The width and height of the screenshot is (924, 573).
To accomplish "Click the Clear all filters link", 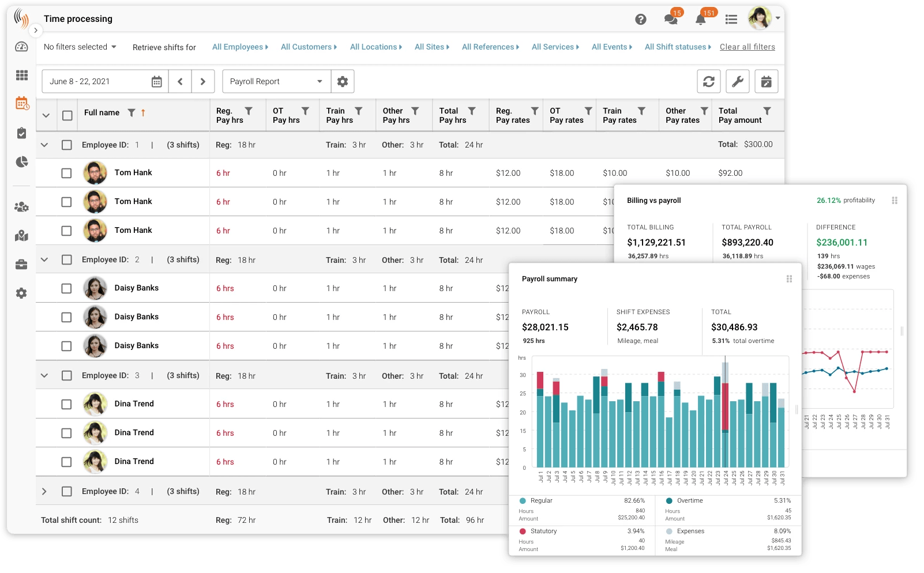I will 747,47.
